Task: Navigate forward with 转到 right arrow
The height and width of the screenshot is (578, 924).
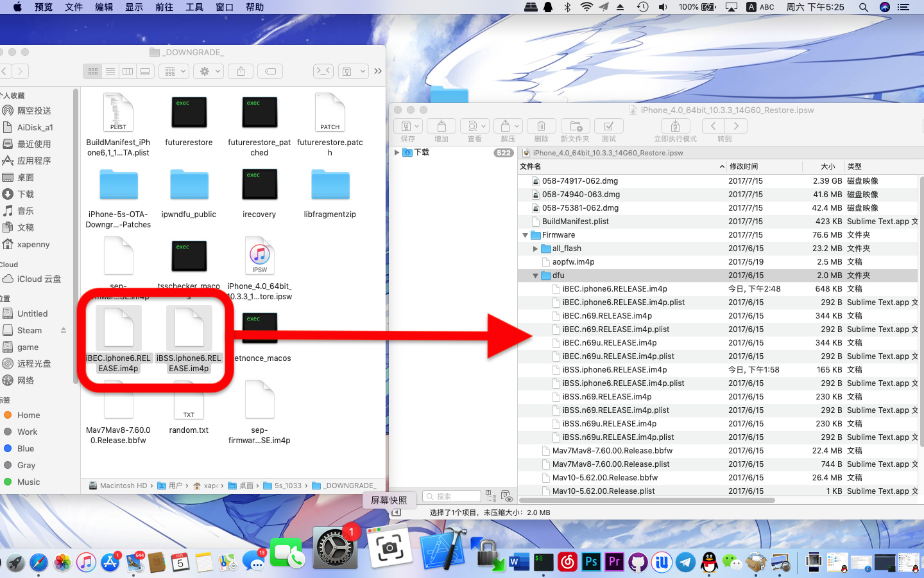Action: pyautogui.click(x=736, y=126)
